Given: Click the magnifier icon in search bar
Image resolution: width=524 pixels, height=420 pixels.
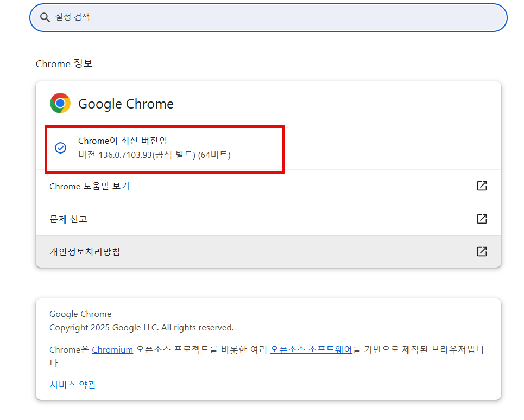Looking at the screenshot, I should tap(45, 17).
